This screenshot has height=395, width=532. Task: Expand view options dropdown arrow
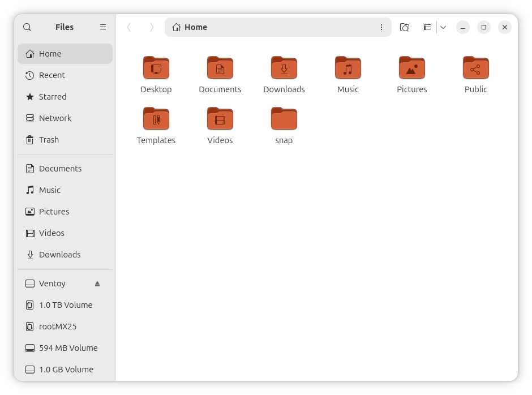coord(443,27)
